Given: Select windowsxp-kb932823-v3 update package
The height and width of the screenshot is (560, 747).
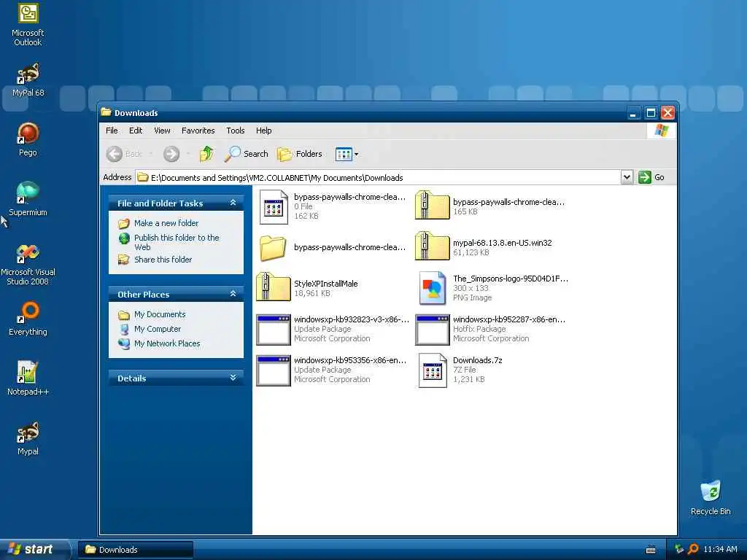Looking at the screenshot, I should [x=274, y=330].
